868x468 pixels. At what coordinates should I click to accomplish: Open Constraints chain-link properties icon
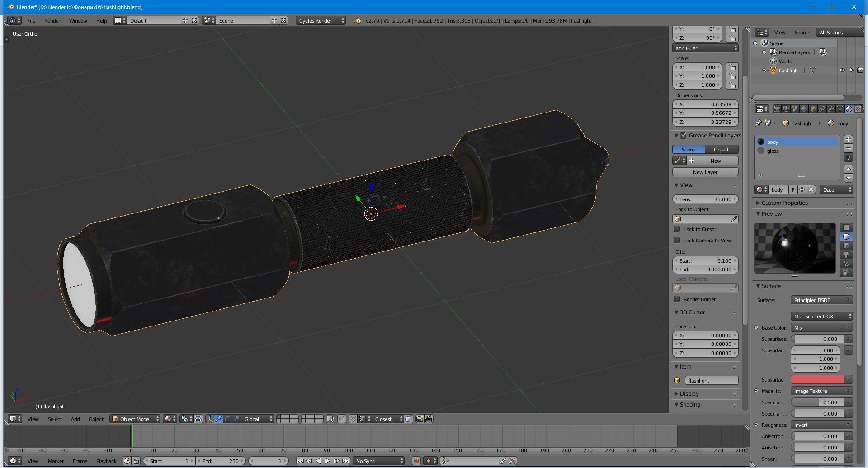pos(822,109)
